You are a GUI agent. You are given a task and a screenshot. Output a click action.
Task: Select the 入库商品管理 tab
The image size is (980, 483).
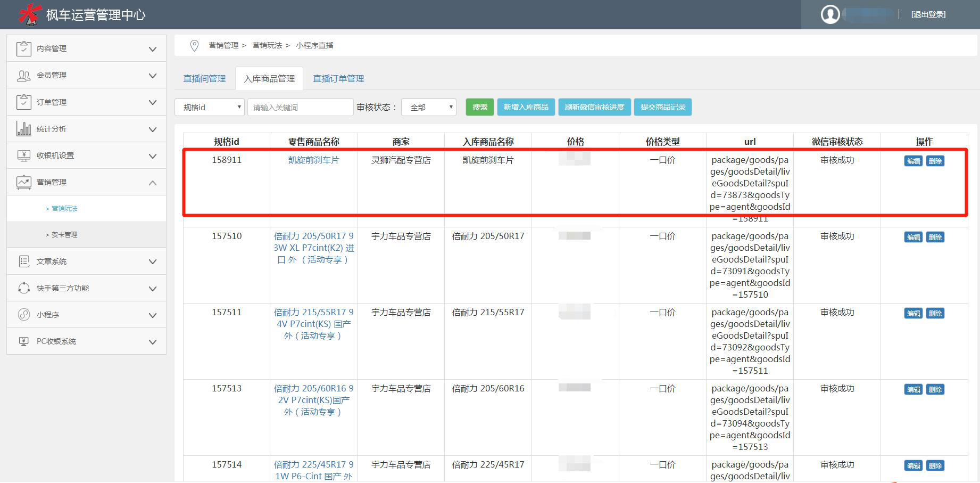[x=269, y=79]
